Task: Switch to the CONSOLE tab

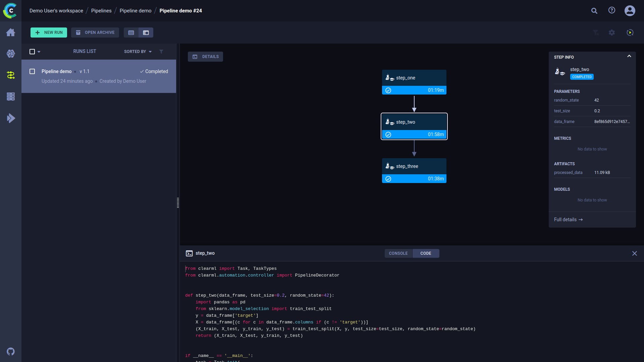Action: [398, 253]
